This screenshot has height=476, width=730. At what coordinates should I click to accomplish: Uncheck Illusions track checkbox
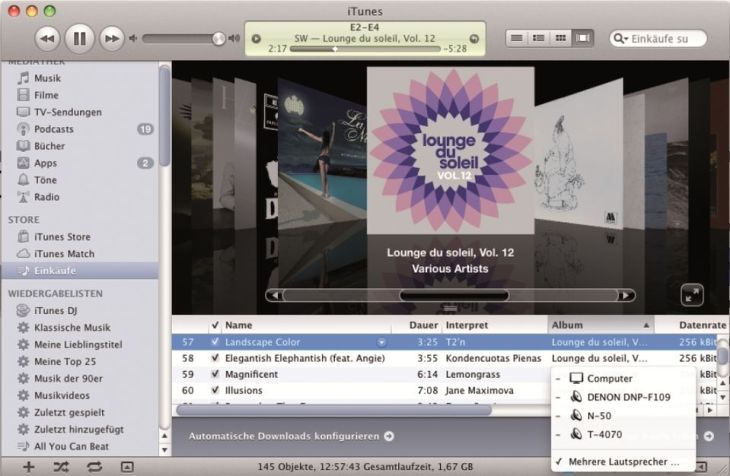coord(215,390)
